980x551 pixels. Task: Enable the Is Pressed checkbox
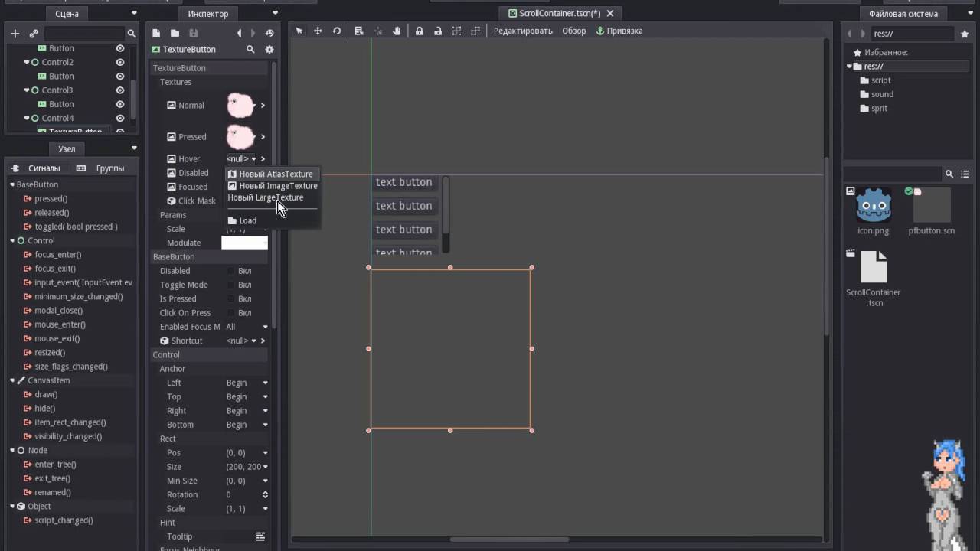pyautogui.click(x=231, y=298)
